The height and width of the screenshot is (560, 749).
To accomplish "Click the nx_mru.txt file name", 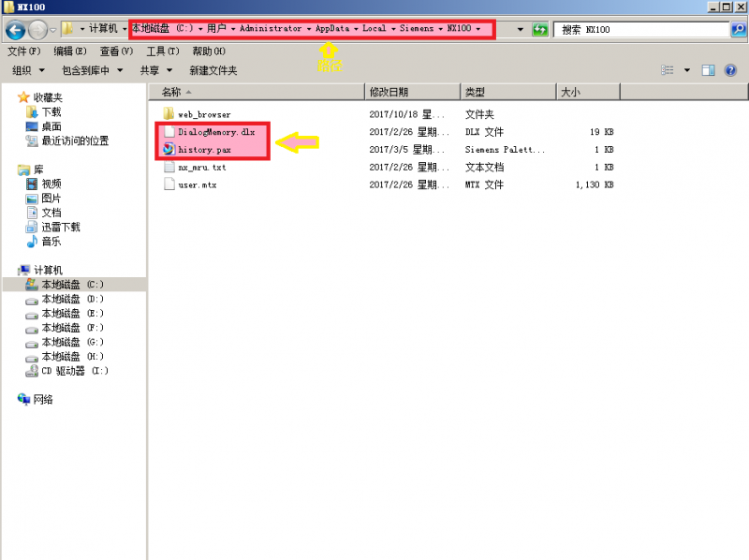I will pyautogui.click(x=202, y=168).
